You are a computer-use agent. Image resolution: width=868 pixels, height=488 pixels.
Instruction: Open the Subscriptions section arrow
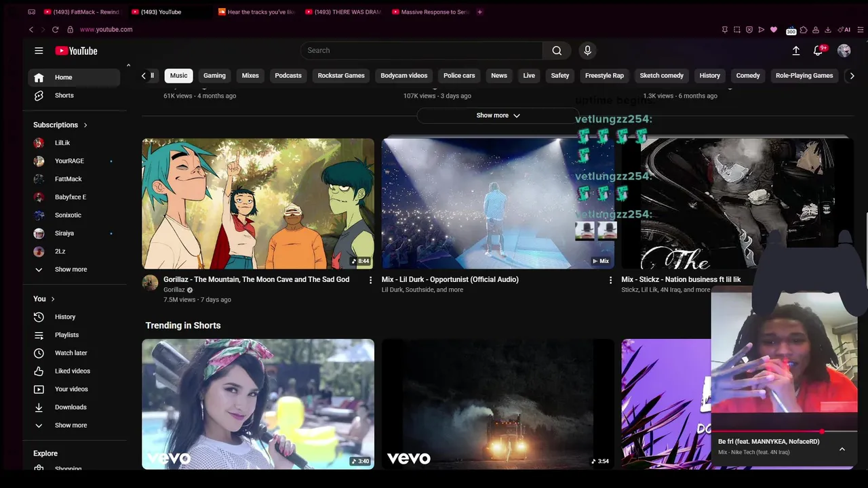pyautogui.click(x=85, y=125)
